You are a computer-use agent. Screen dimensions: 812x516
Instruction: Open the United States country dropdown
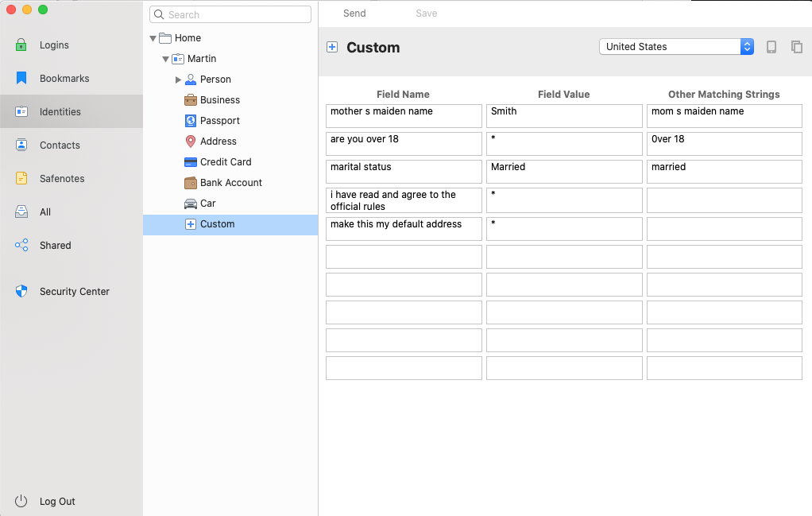(x=675, y=46)
